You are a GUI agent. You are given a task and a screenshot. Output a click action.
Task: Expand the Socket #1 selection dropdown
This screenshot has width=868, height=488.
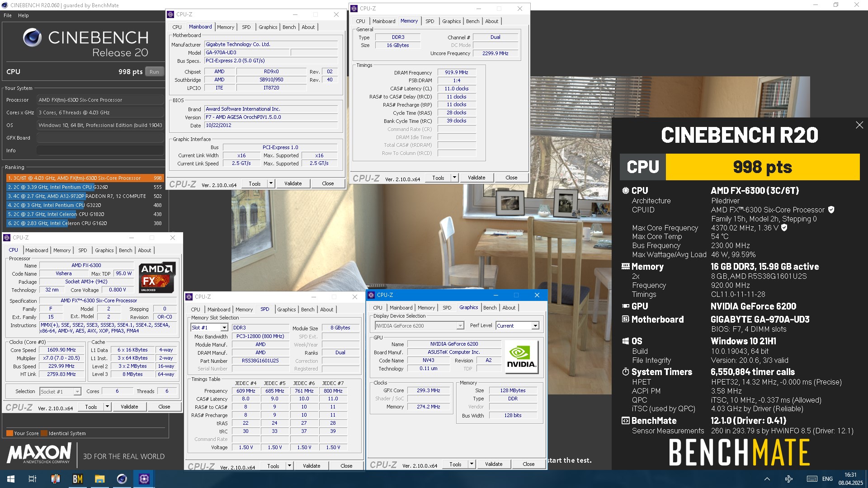coord(77,392)
